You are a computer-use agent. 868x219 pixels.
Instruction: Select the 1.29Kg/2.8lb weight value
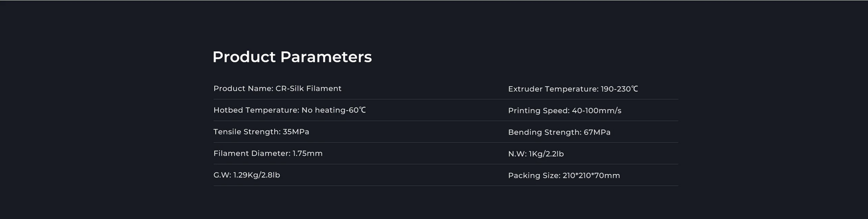tap(256, 175)
